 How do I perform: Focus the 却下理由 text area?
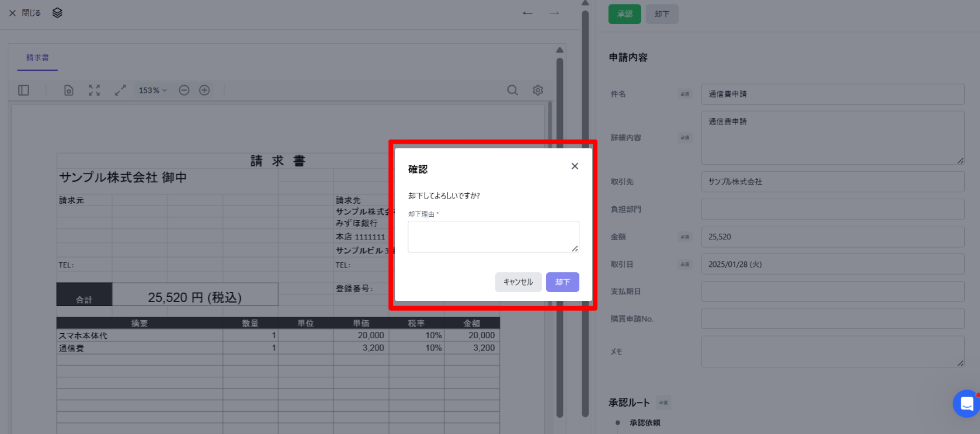(494, 237)
